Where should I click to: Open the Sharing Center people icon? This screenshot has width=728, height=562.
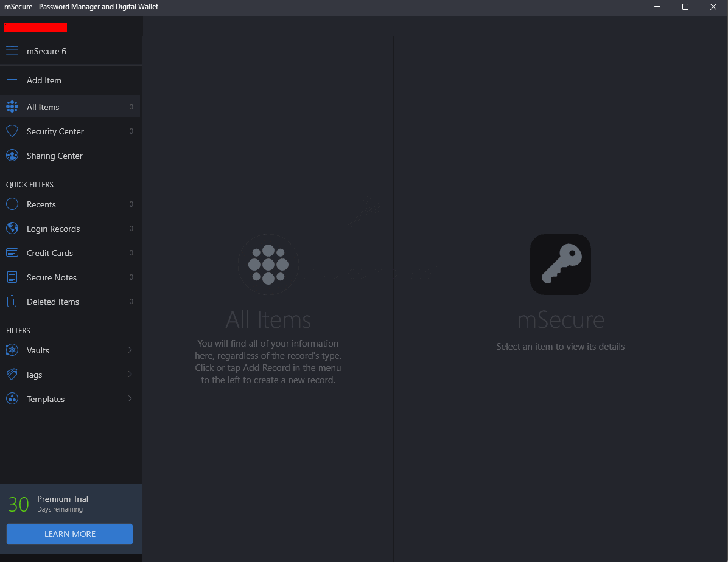click(12, 156)
